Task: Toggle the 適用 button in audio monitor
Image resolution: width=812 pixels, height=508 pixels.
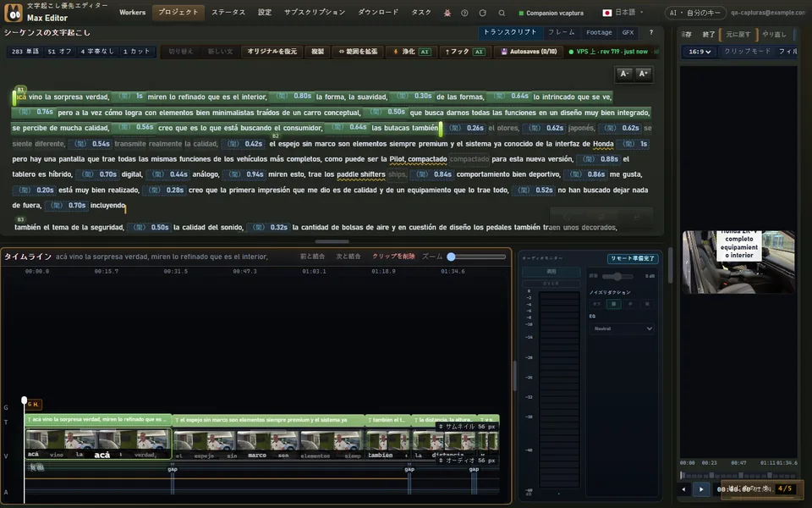Action: [x=551, y=272]
